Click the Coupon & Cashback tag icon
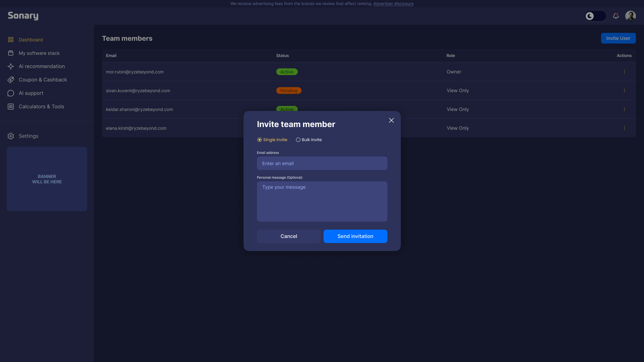644x362 pixels. [x=11, y=80]
